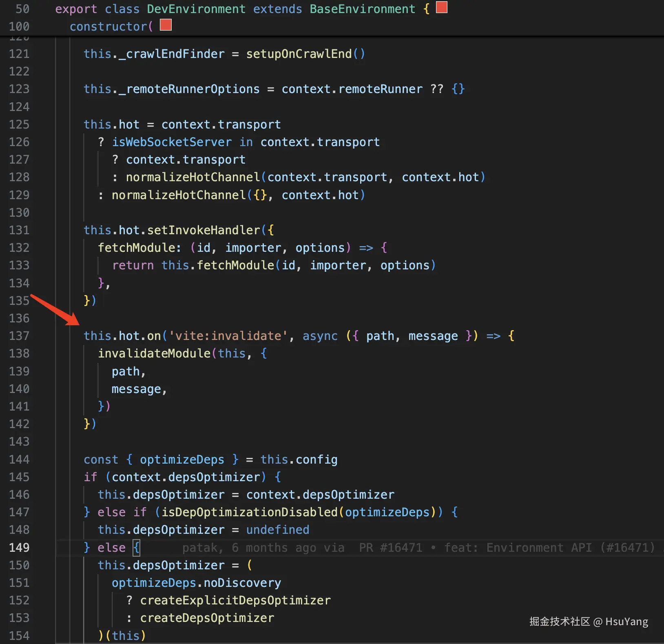The width and height of the screenshot is (664, 644).
Task: Click line number 125 in the gutter
Action: point(19,124)
